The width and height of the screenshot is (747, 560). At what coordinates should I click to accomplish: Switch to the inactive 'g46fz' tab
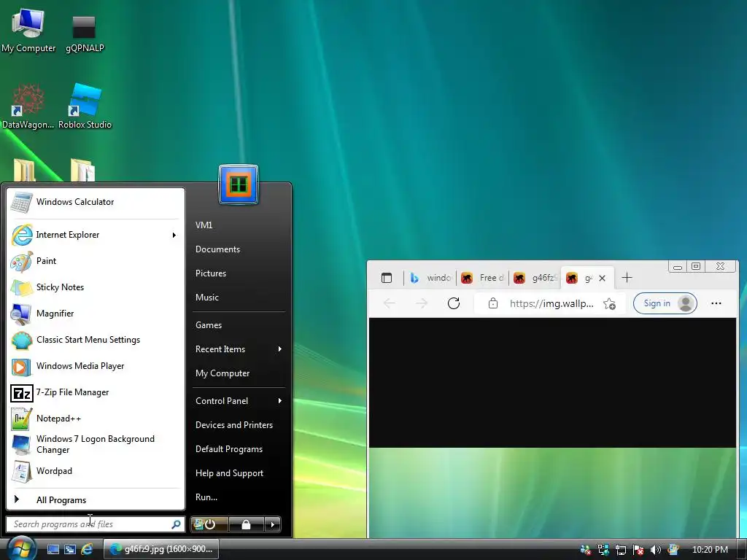tap(535, 278)
